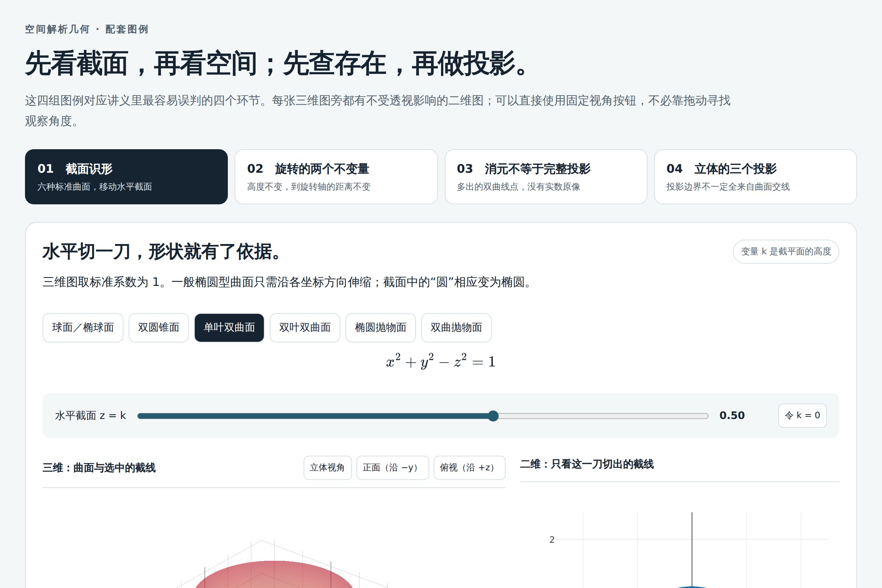Image resolution: width=882 pixels, height=588 pixels.
Task: Set the view to 俯视（沿 +z）
Action: (470, 467)
